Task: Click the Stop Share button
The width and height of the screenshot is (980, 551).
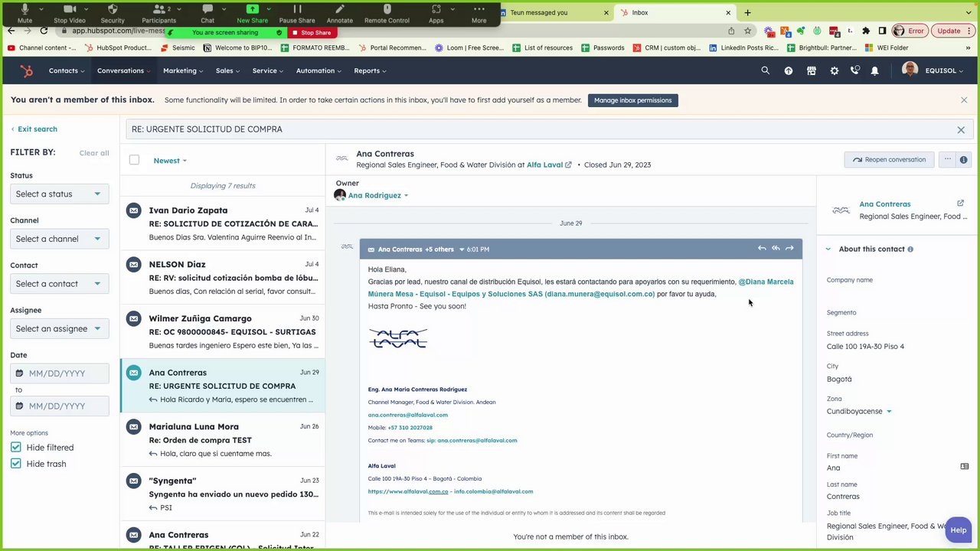Action: pyautogui.click(x=311, y=33)
